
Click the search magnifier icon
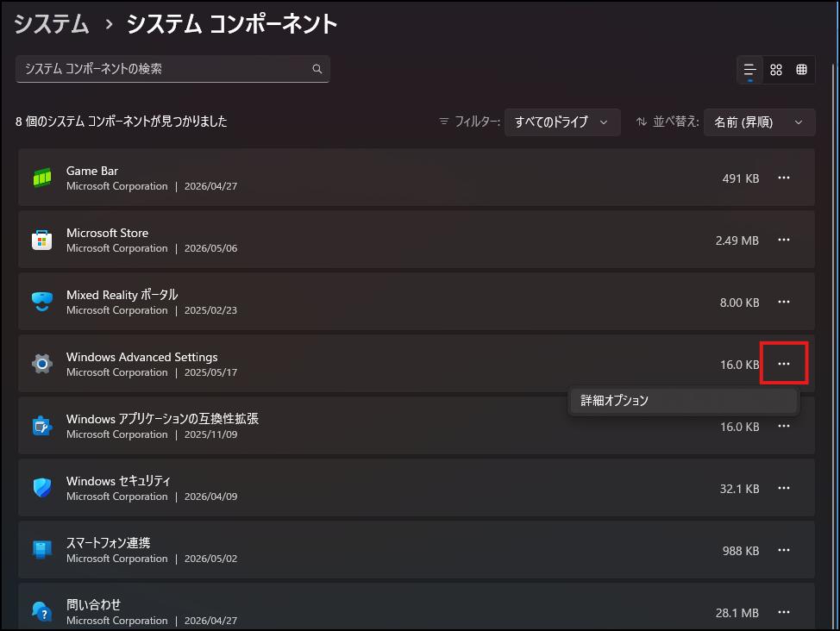click(x=317, y=69)
